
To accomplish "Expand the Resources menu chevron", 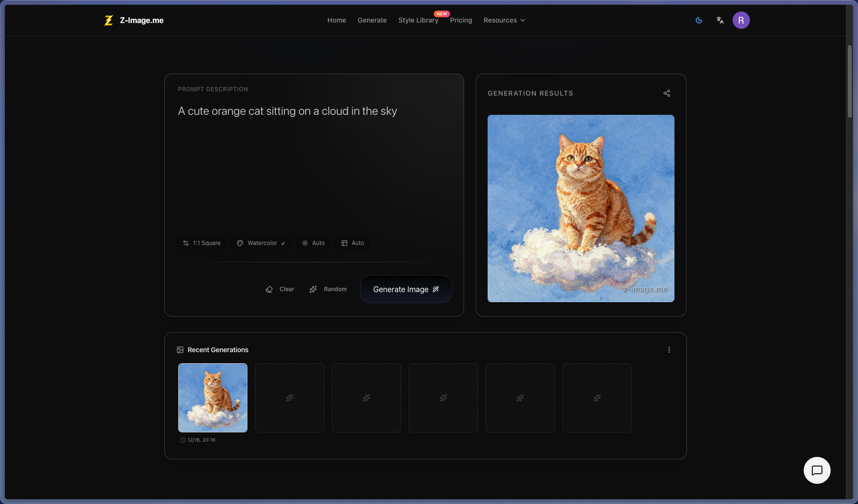I will [x=522, y=20].
